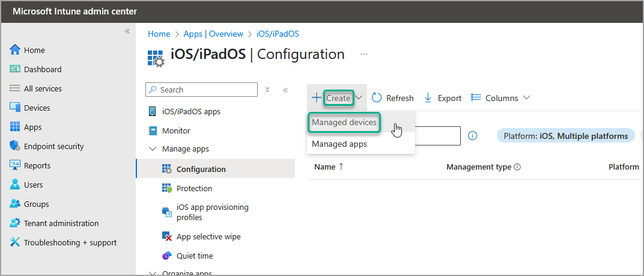Click the Platform: iOS, Multiple platforms filter pill
The image size is (644, 276).
pyautogui.click(x=565, y=136)
